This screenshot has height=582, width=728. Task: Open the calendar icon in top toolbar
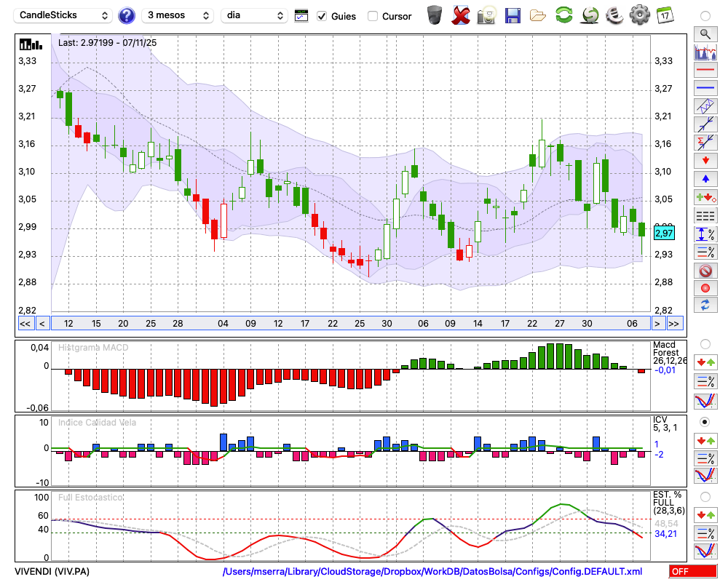(x=665, y=15)
